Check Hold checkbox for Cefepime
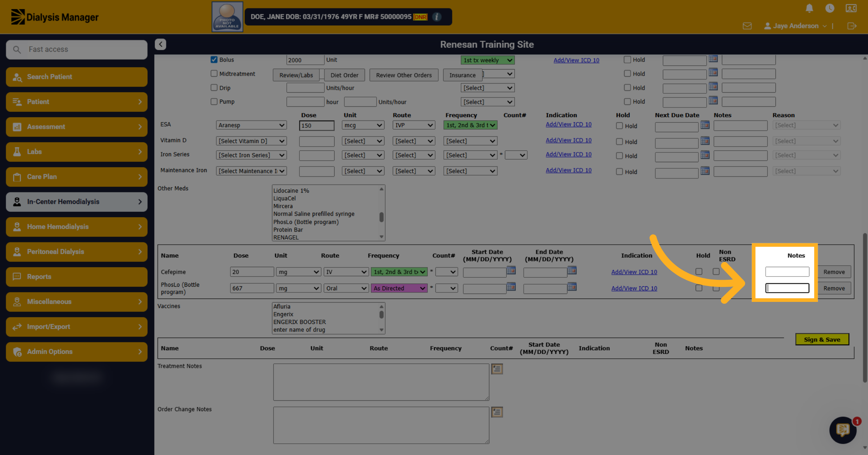 click(x=699, y=271)
